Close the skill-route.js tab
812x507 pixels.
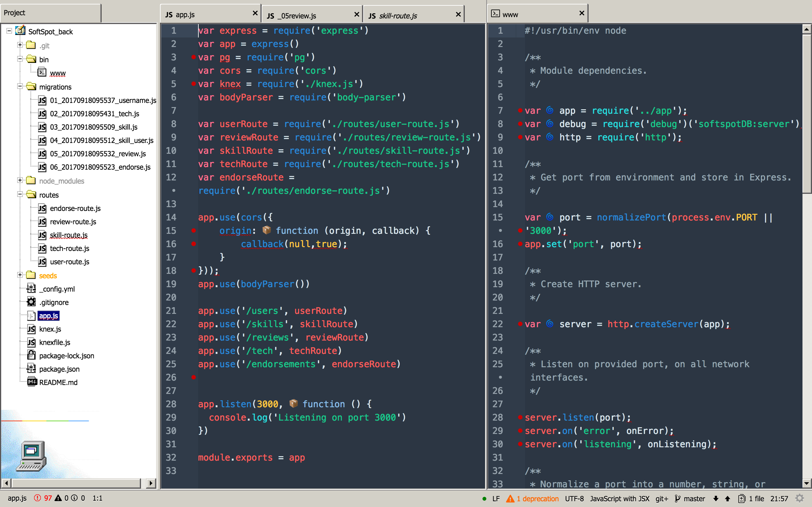coord(458,14)
